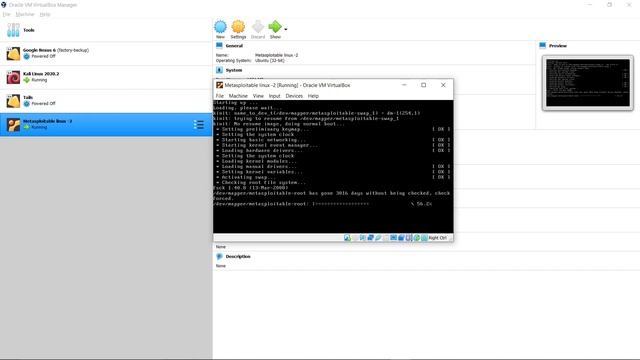Screen dimensions: 640x360
Task: Open File menu in Metasploitable VM window
Action: pos(220,96)
